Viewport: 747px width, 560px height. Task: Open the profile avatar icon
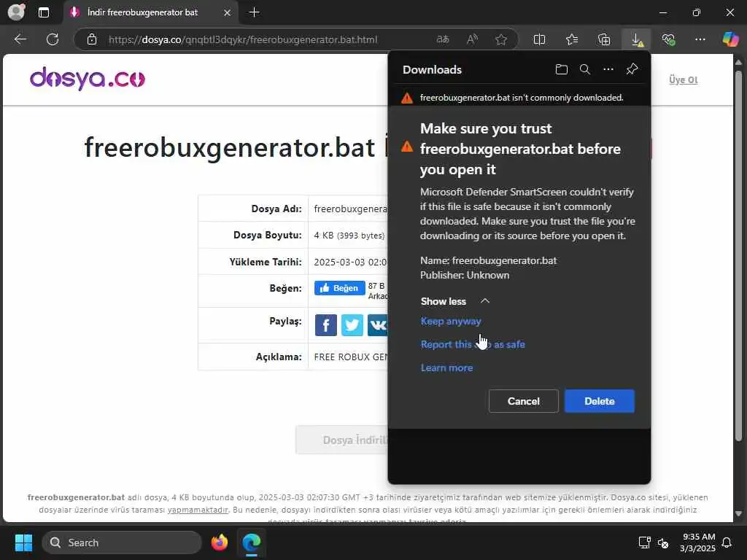16,12
